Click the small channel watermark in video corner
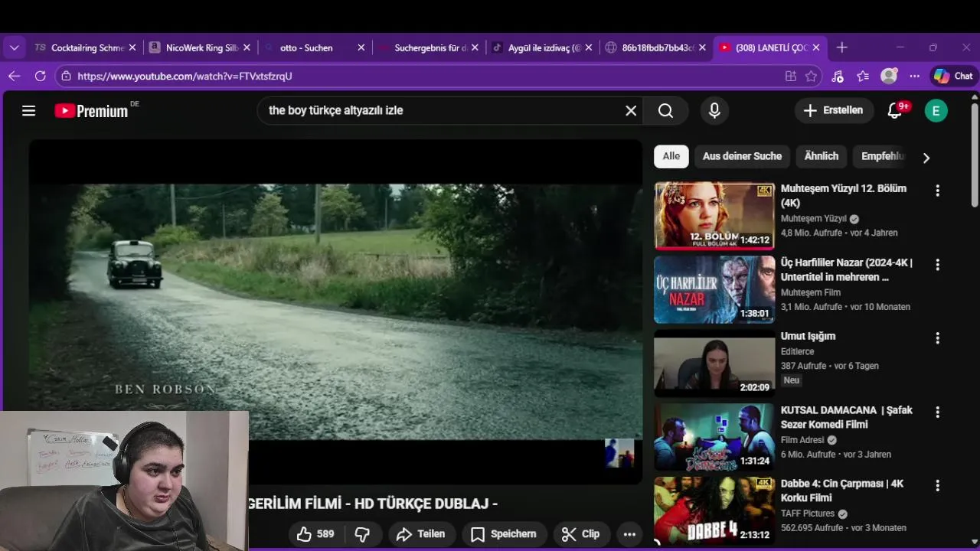 [x=619, y=453]
